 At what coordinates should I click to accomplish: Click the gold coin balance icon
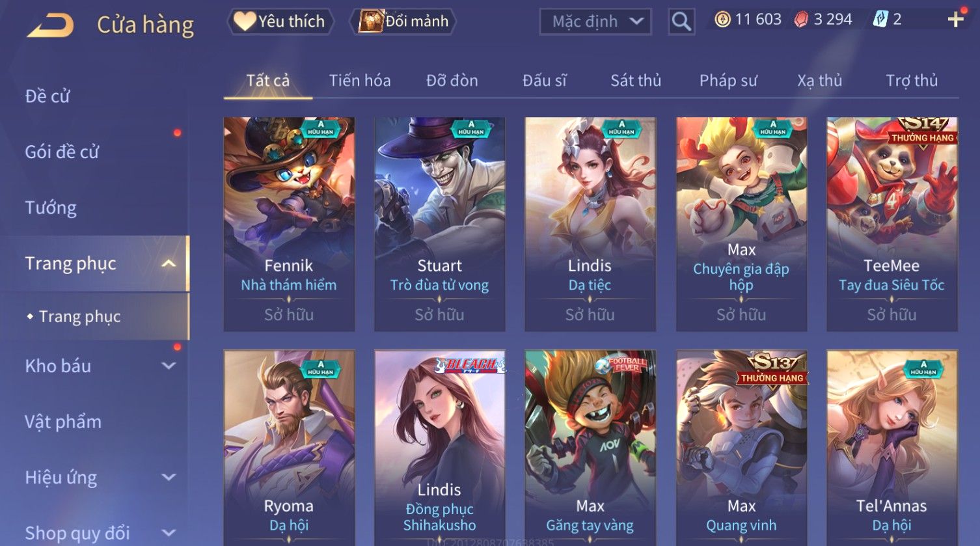(722, 20)
